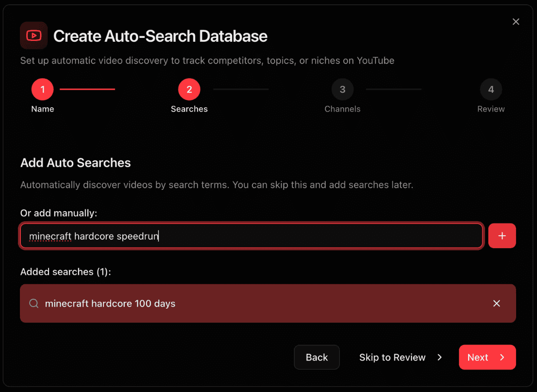Focus the manual search term input field
Viewport: 537px width, 392px height.
(252, 236)
